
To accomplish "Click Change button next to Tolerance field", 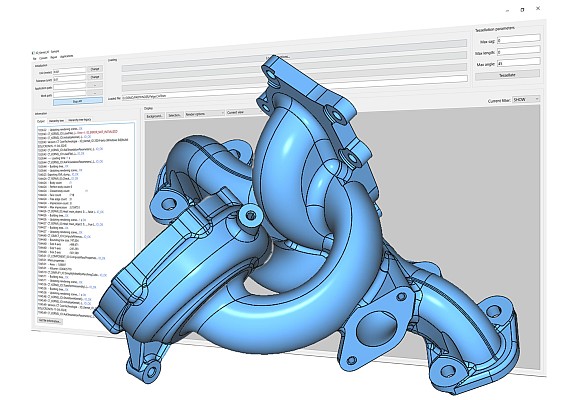I will pyautogui.click(x=95, y=77).
